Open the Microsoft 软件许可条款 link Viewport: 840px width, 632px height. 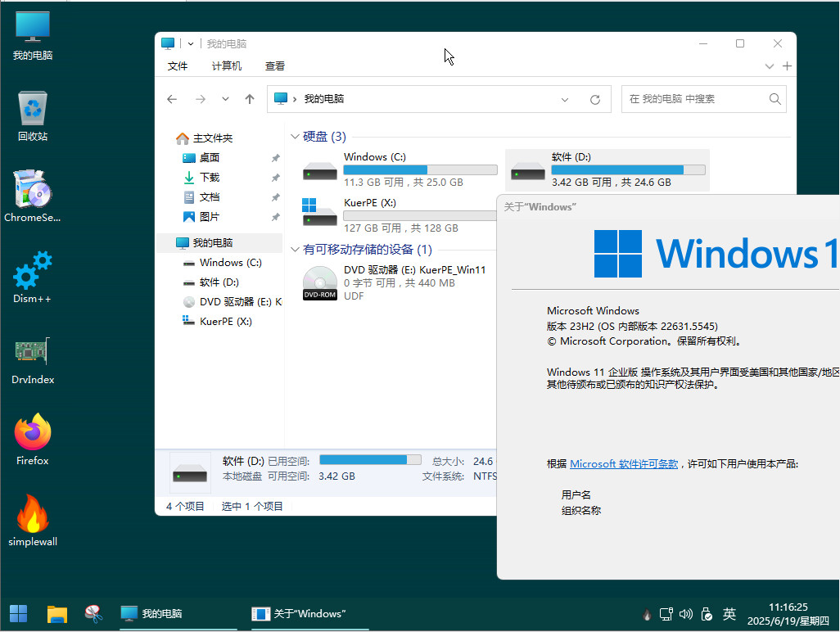coord(624,464)
